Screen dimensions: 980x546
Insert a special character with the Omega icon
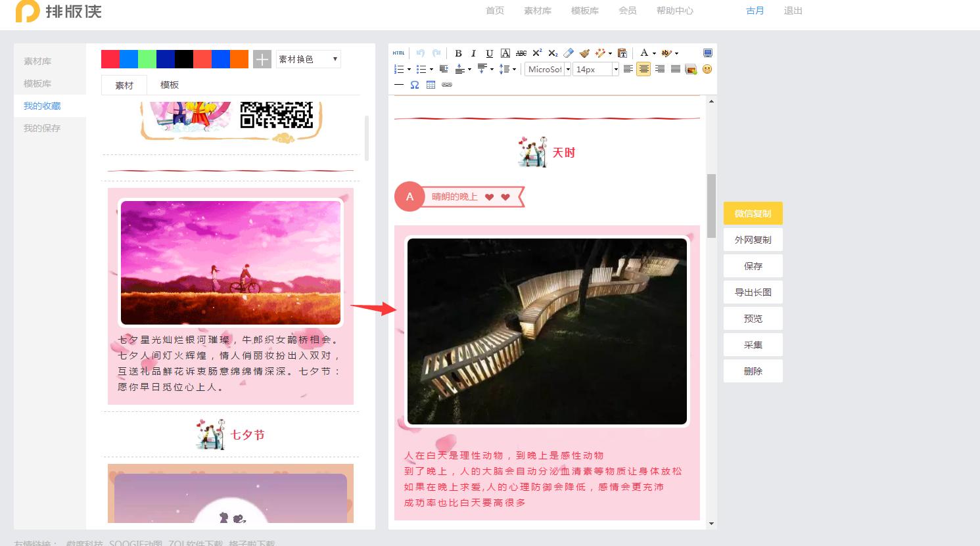(x=414, y=85)
